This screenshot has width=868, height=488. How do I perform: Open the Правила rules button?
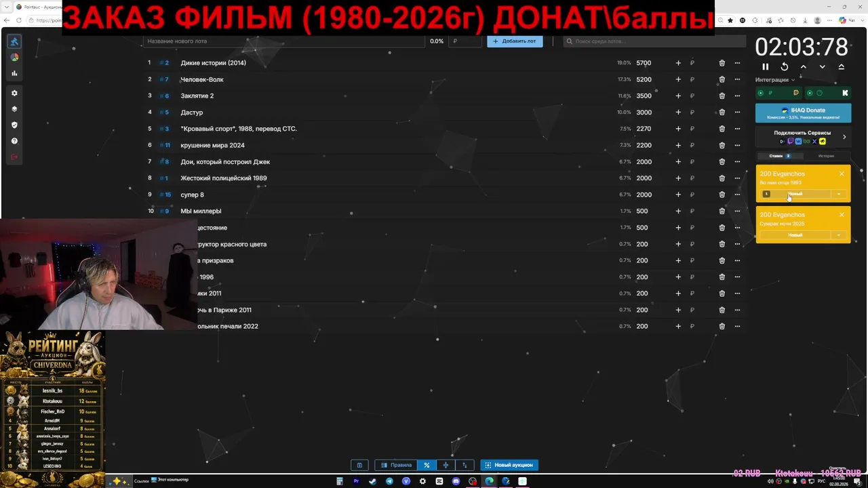(x=396, y=465)
